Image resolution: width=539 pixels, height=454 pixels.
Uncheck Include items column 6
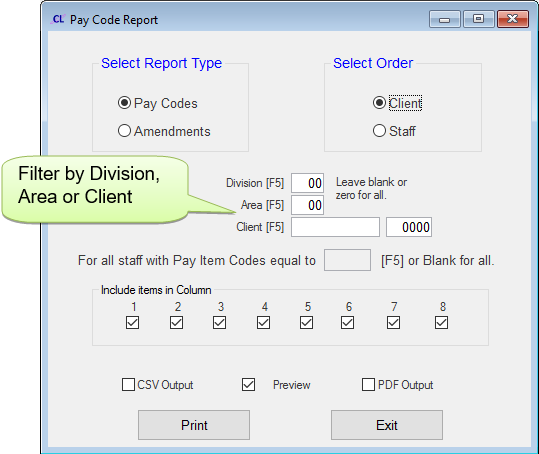click(348, 323)
